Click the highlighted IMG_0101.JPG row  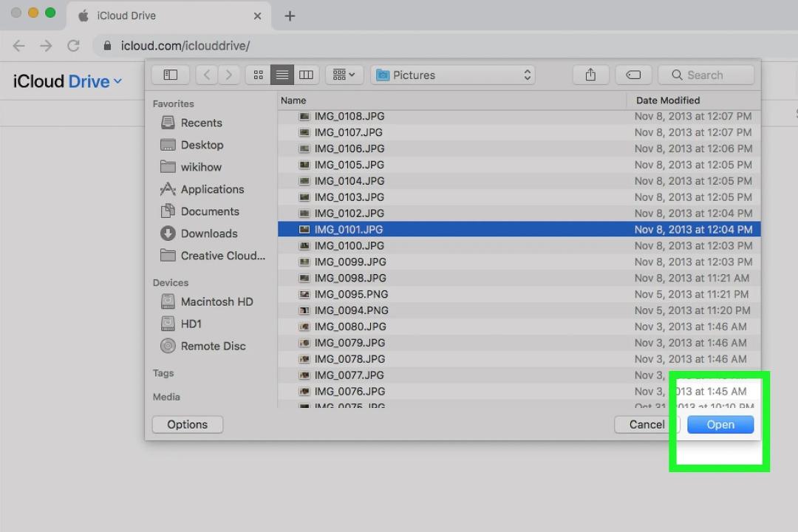(x=519, y=230)
